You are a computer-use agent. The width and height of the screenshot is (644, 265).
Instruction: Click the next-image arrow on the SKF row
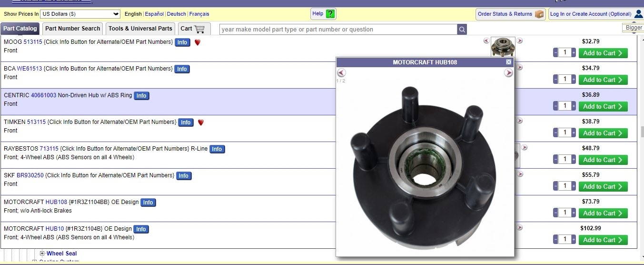[x=520, y=174]
